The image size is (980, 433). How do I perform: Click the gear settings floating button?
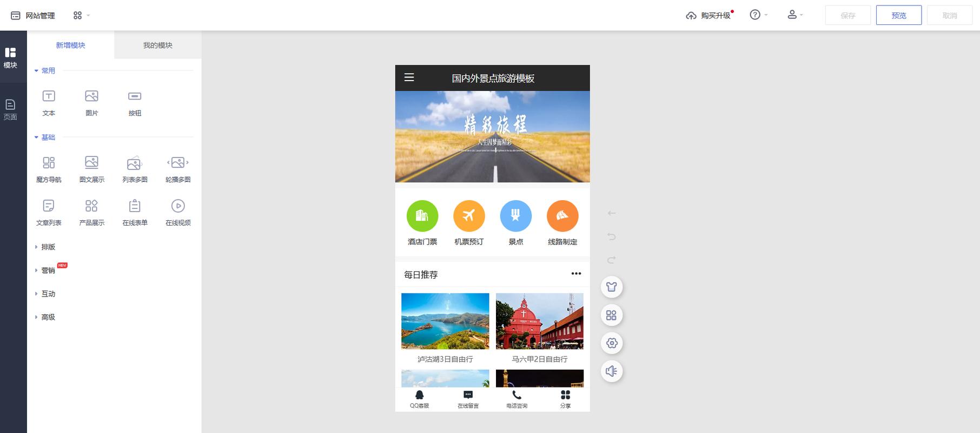point(612,343)
